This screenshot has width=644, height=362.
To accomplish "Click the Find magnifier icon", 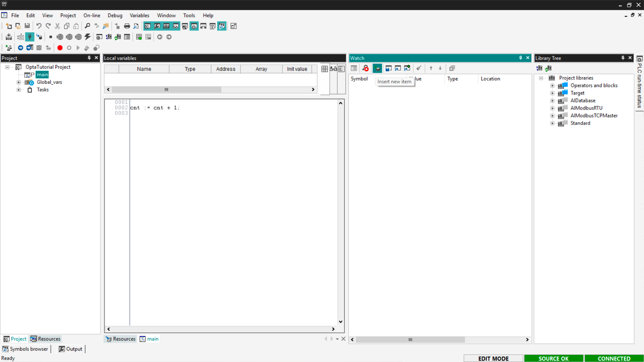I will click(87, 26).
